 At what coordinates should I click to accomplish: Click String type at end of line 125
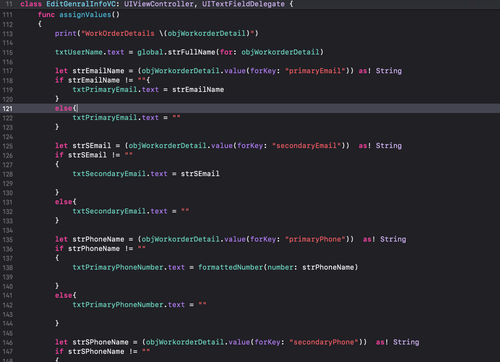[x=389, y=146]
